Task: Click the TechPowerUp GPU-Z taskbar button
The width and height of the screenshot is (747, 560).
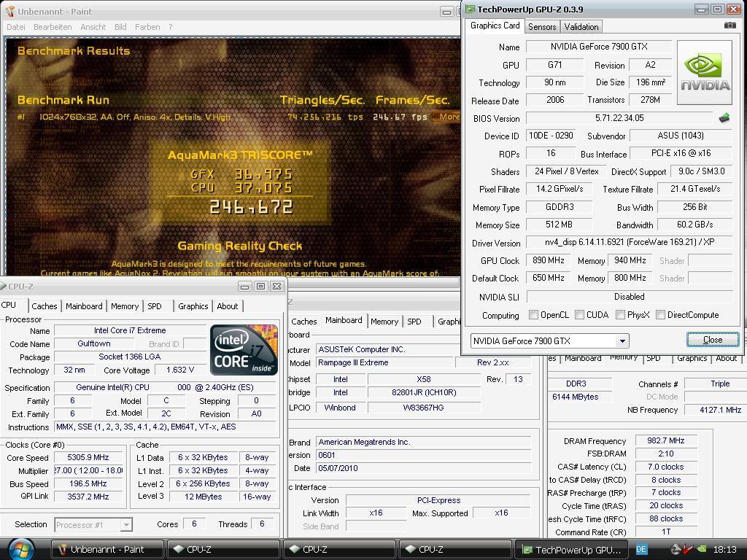Action: click(x=573, y=550)
